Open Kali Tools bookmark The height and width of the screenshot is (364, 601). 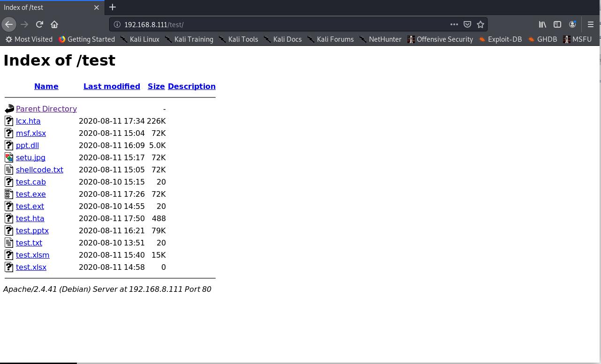[238, 39]
